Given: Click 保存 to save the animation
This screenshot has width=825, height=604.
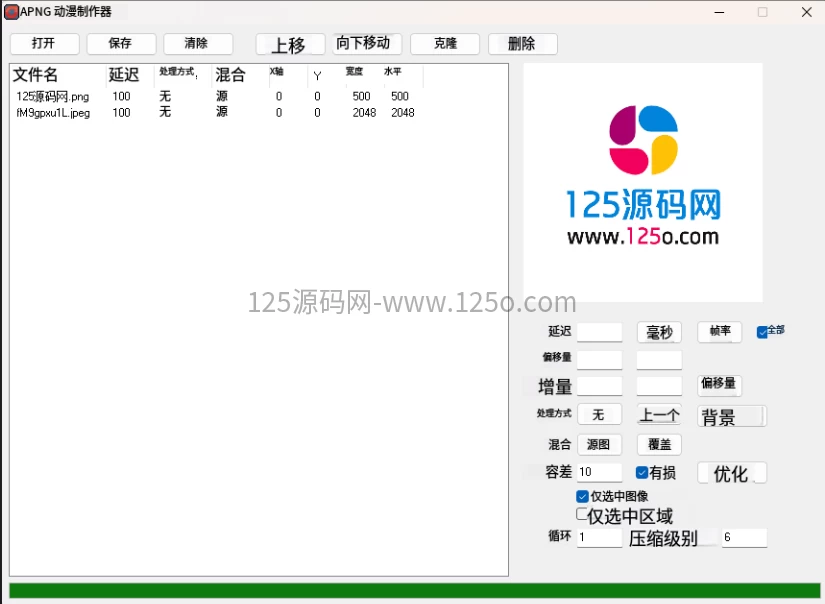Looking at the screenshot, I should (x=121, y=43).
